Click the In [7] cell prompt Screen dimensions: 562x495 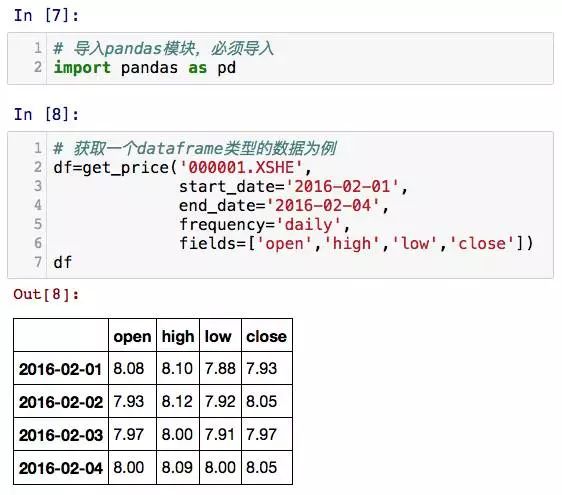[x=46, y=15]
